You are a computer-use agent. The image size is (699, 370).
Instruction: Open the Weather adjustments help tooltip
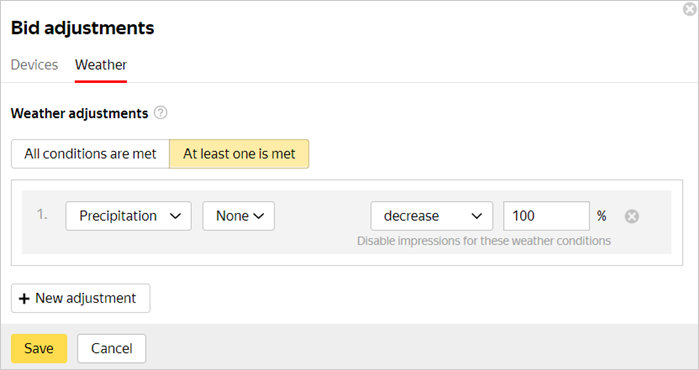160,113
